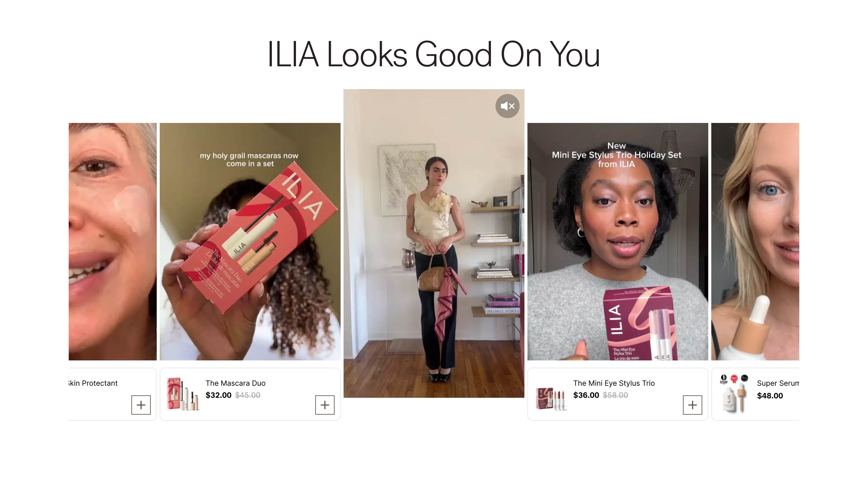This screenshot has width=868, height=493.
Task: Play the Mini Eye Stylus Trio video
Action: tap(618, 241)
